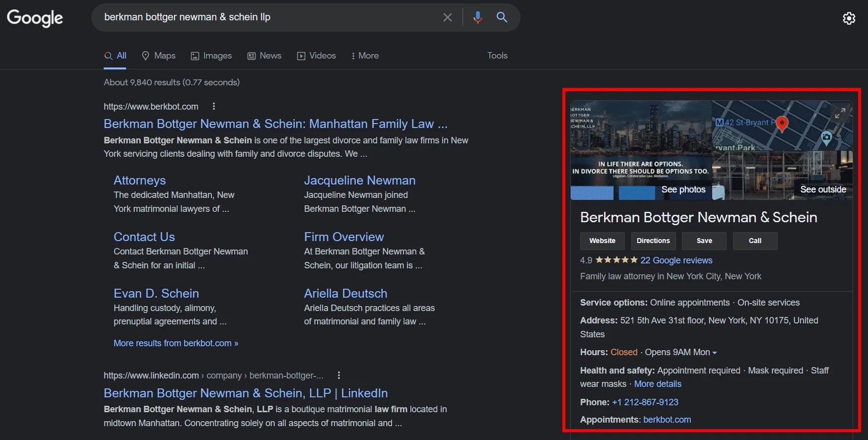Screen dimensions: 868x440
Task: Click See photos thumbnail
Action: 641,150
